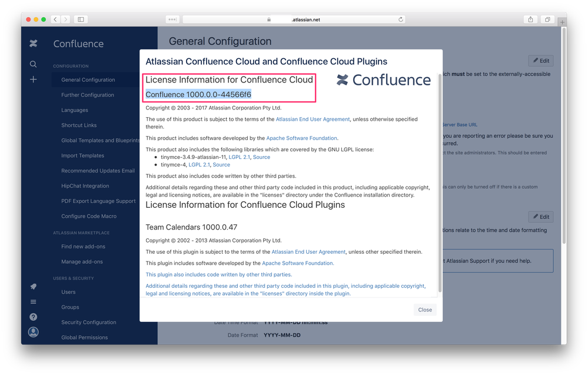This screenshot has width=588, height=375.
Task: Click the dialog's vertical scrollbar
Action: point(440,183)
